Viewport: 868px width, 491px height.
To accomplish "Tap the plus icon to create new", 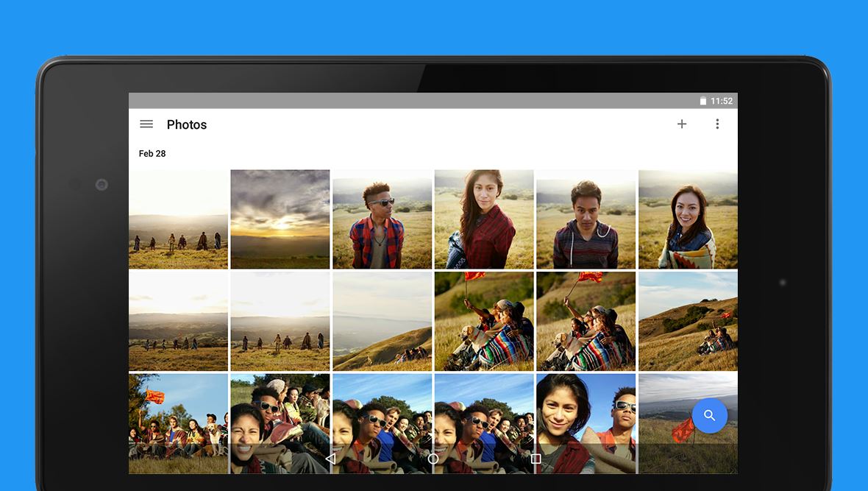I will pos(681,124).
